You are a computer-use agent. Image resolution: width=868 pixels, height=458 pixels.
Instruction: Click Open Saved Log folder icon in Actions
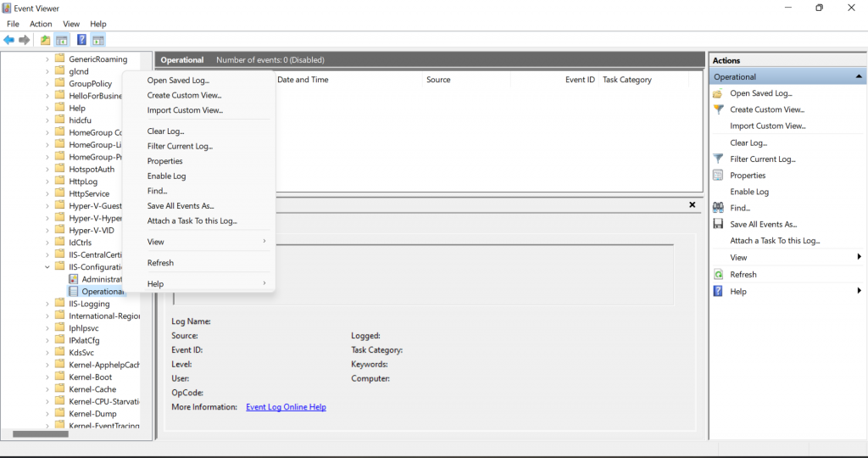[x=718, y=93]
